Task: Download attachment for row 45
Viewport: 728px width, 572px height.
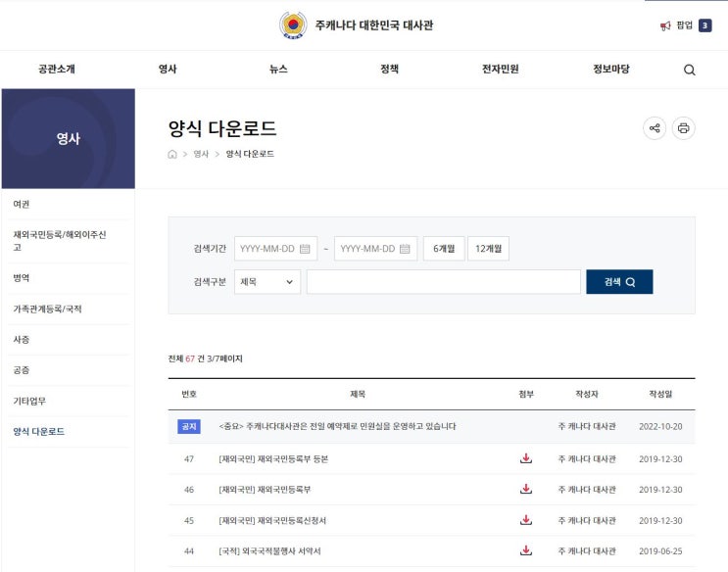Action: point(526,520)
